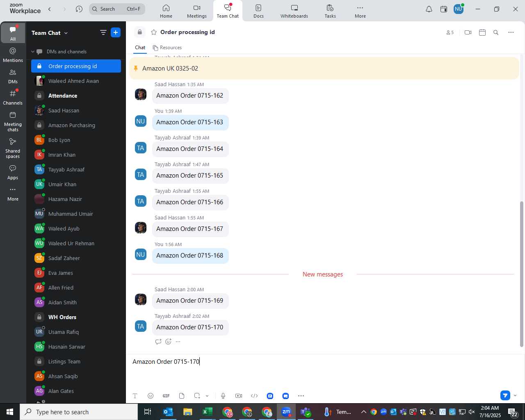Open Shared spaces in sidebar

point(13,148)
